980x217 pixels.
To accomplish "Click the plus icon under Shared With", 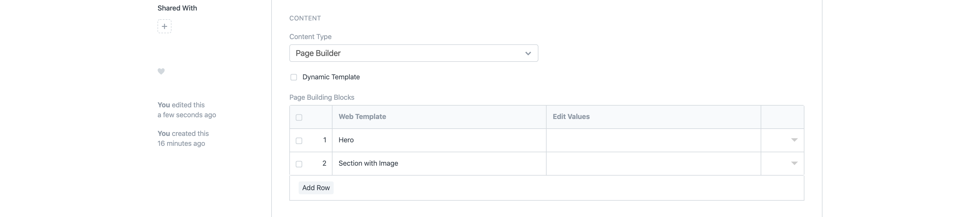I will pos(164,26).
